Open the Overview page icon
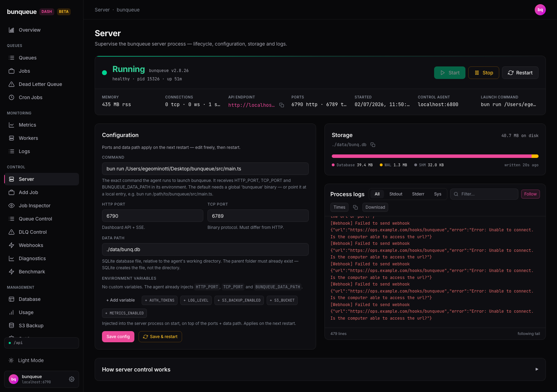Image resolution: width=557 pixels, height=392 pixels. click(11, 30)
